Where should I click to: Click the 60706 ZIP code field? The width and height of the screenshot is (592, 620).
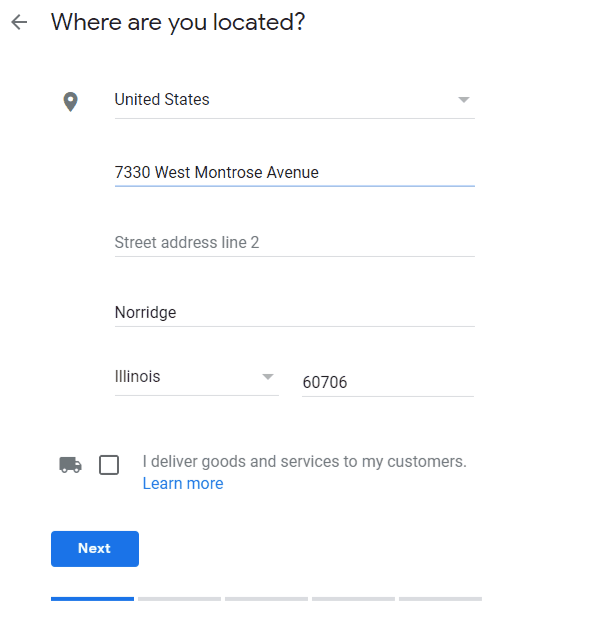pos(388,382)
